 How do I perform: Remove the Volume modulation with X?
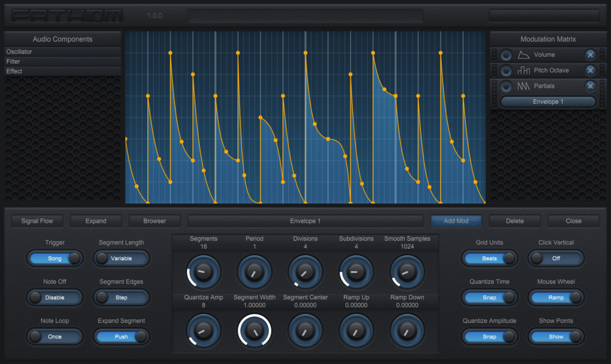590,55
